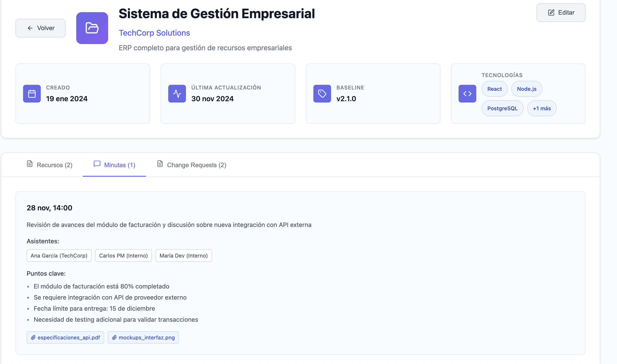Open the Recursos (2) tab

[54, 165]
